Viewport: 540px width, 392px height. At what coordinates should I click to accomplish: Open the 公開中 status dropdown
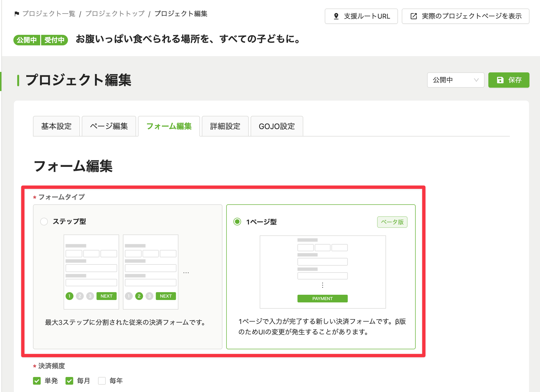coord(455,80)
